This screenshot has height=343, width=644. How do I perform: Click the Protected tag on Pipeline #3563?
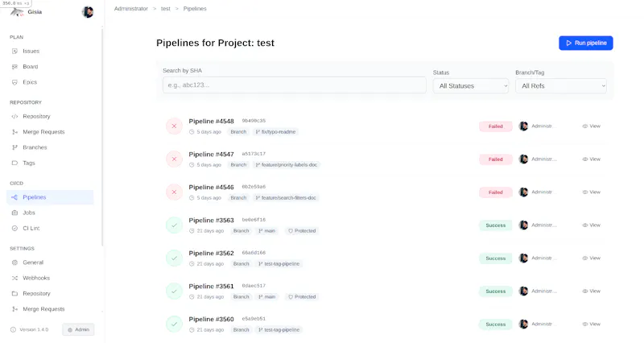pos(302,231)
